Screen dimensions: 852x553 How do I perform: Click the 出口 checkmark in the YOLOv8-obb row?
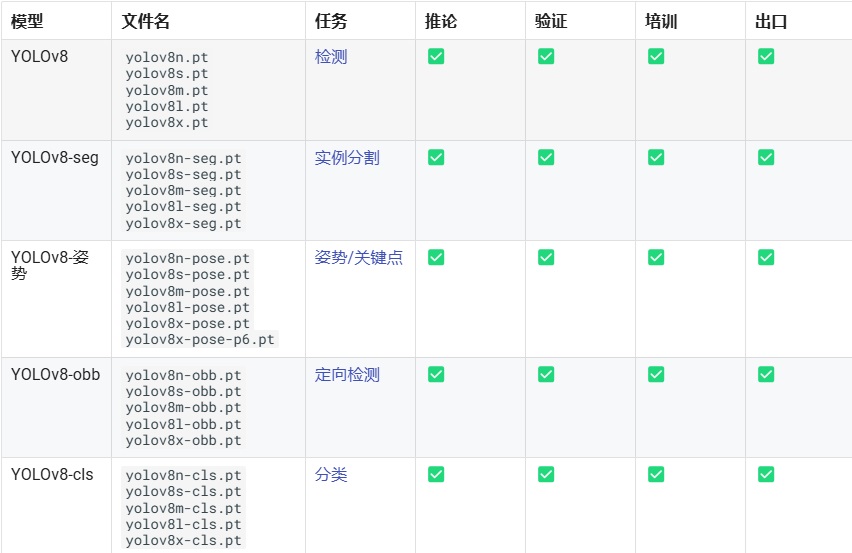(766, 374)
